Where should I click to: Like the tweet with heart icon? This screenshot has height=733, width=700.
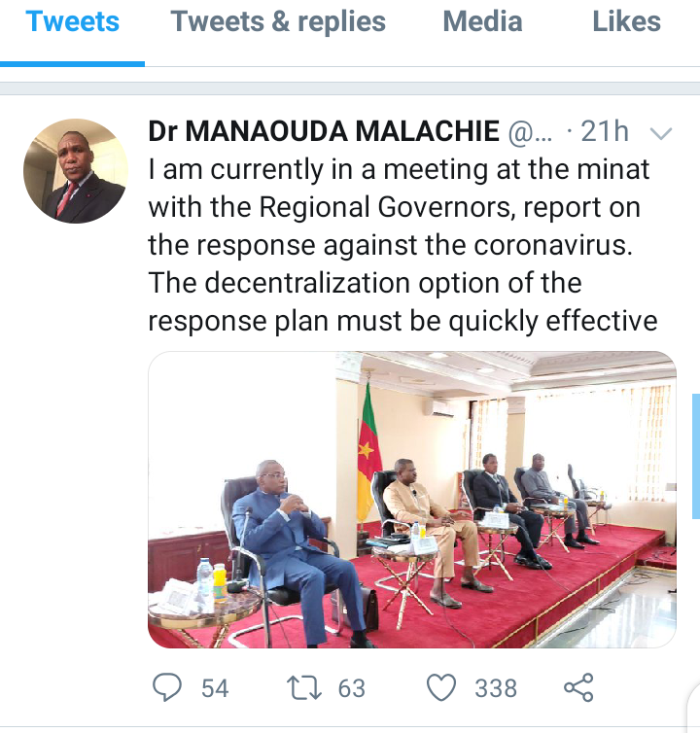point(441,687)
